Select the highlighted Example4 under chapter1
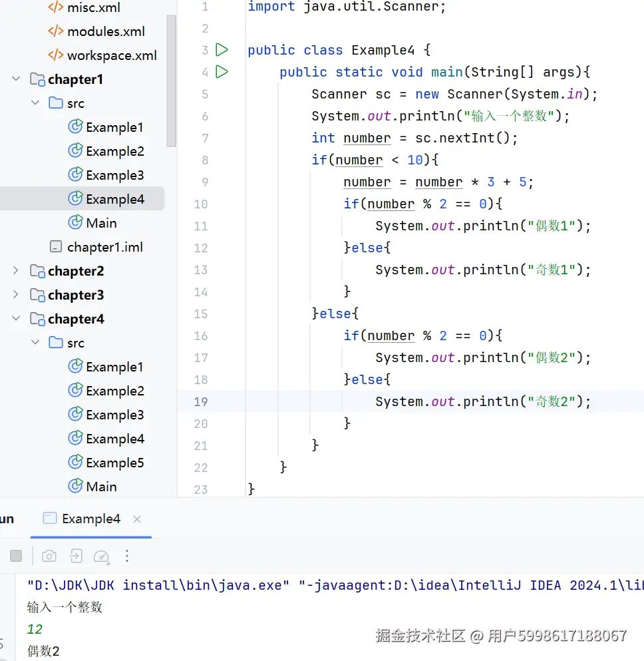The width and height of the screenshot is (644, 661). 106,199
